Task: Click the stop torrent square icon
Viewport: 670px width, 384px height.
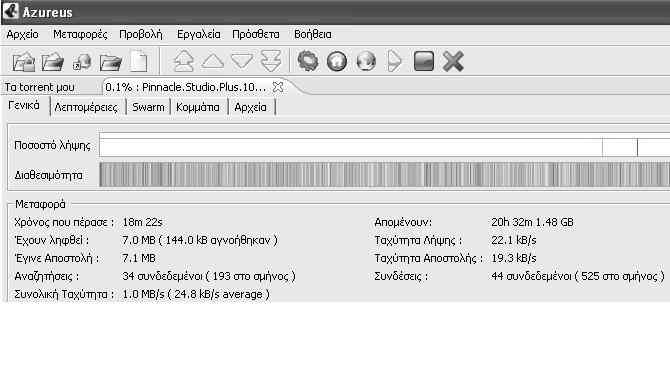Action: click(x=424, y=61)
